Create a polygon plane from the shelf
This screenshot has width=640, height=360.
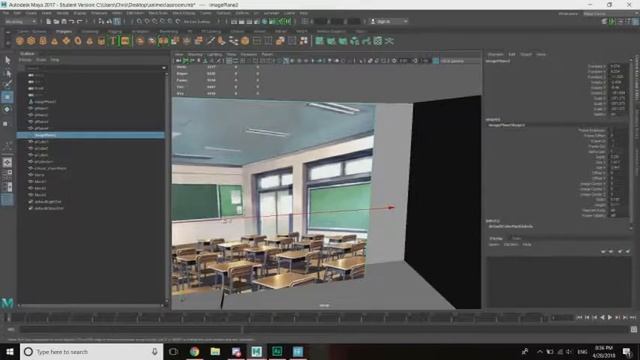(x=66, y=41)
